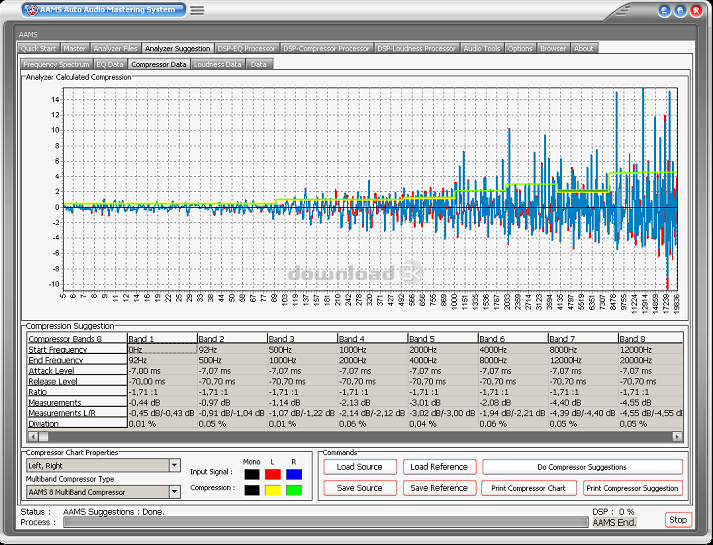Pick the green Compression R color swatch
Viewport: 713px width, 545px height.
pyautogui.click(x=293, y=489)
